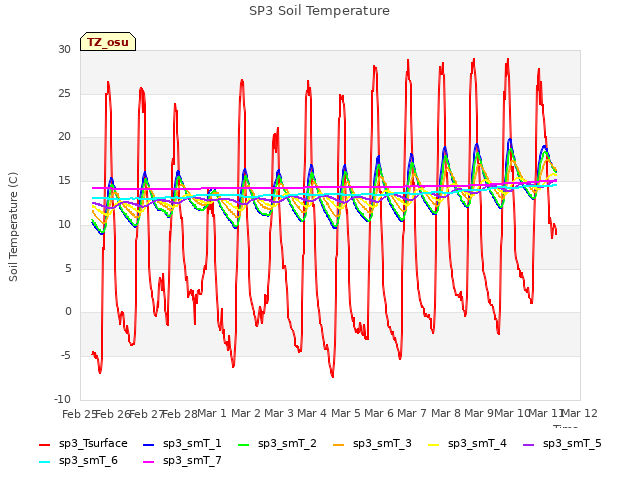The image size is (640, 480).
Task: Click the TZ_osu annotation label
Action: [108, 42]
